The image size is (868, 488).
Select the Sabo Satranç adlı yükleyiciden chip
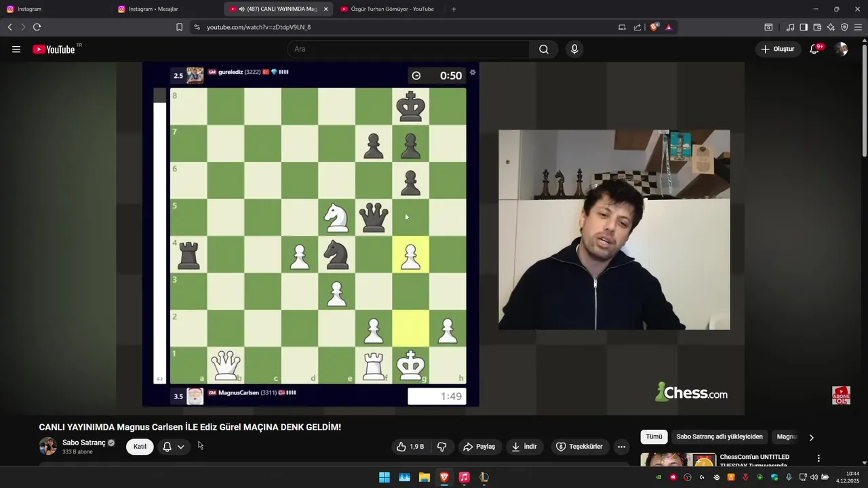pyautogui.click(x=719, y=437)
